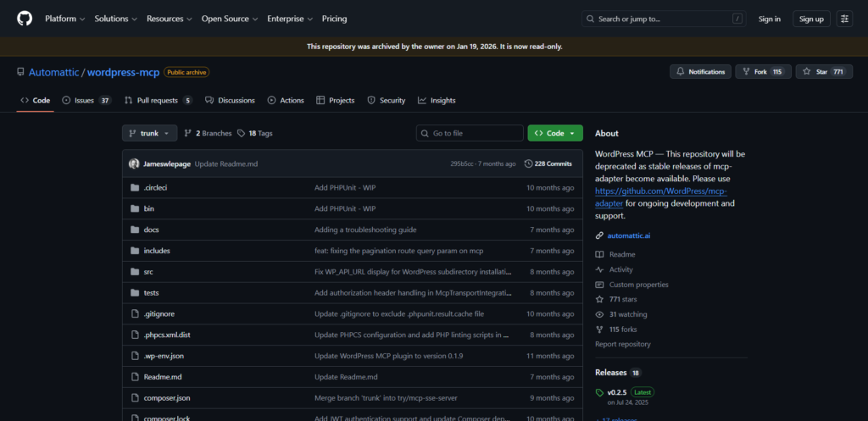
Task: Click the .phpcs.xml.dist file icon
Action: coord(135,335)
